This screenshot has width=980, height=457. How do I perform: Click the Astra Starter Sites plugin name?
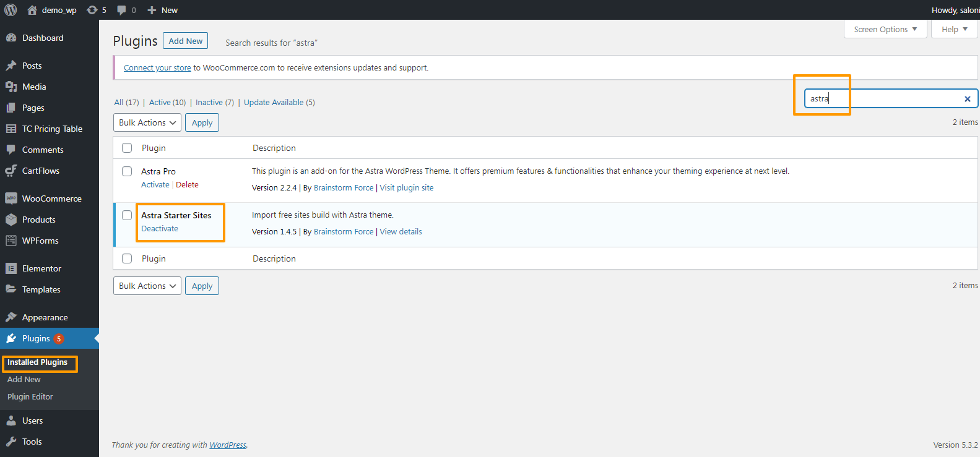tap(176, 215)
